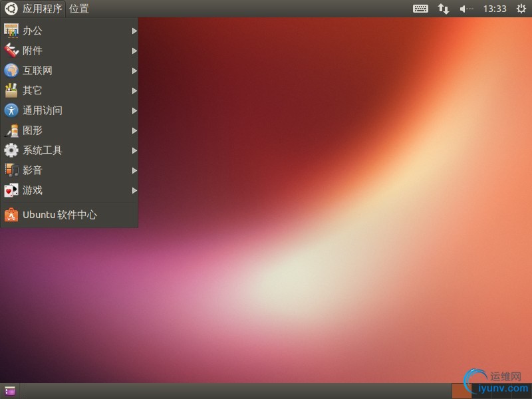Expand the 系统工具 submenu arrow
The width and height of the screenshot is (532, 399).
[x=134, y=151]
